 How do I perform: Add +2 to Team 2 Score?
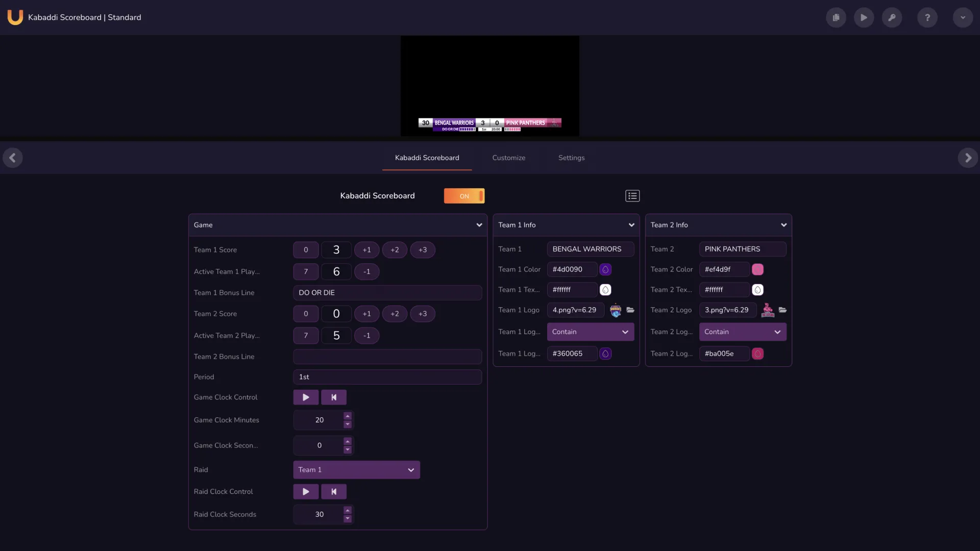(395, 314)
